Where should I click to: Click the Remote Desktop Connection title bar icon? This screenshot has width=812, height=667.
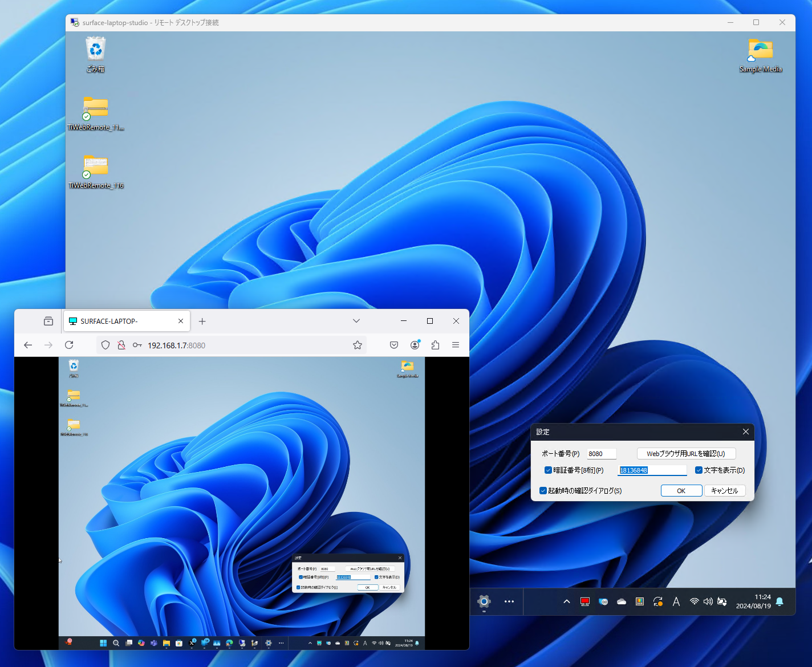[75, 22]
